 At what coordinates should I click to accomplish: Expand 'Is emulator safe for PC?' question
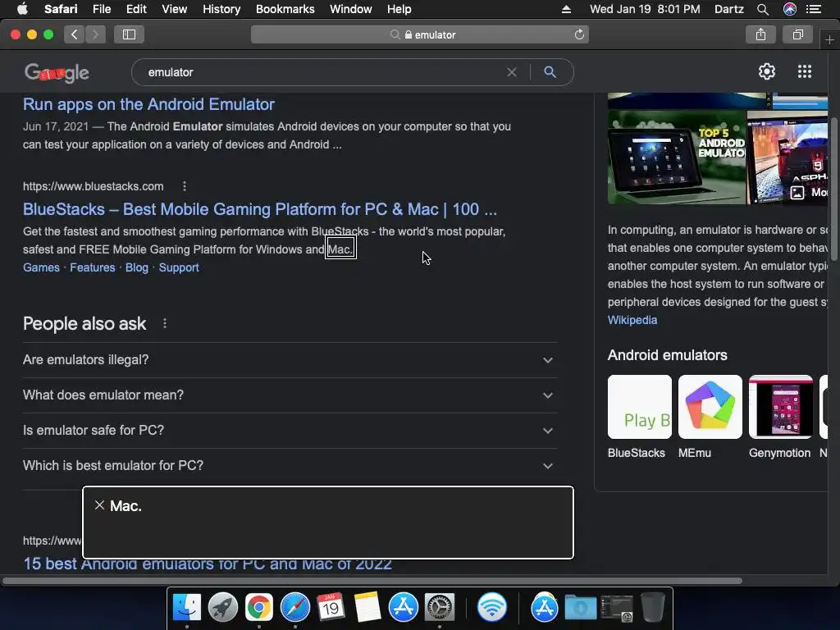click(x=290, y=430)
